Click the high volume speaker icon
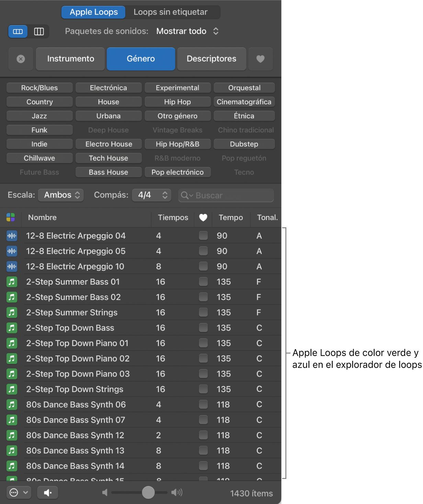Screen dimensions: 423x504 tap(177, 493)
